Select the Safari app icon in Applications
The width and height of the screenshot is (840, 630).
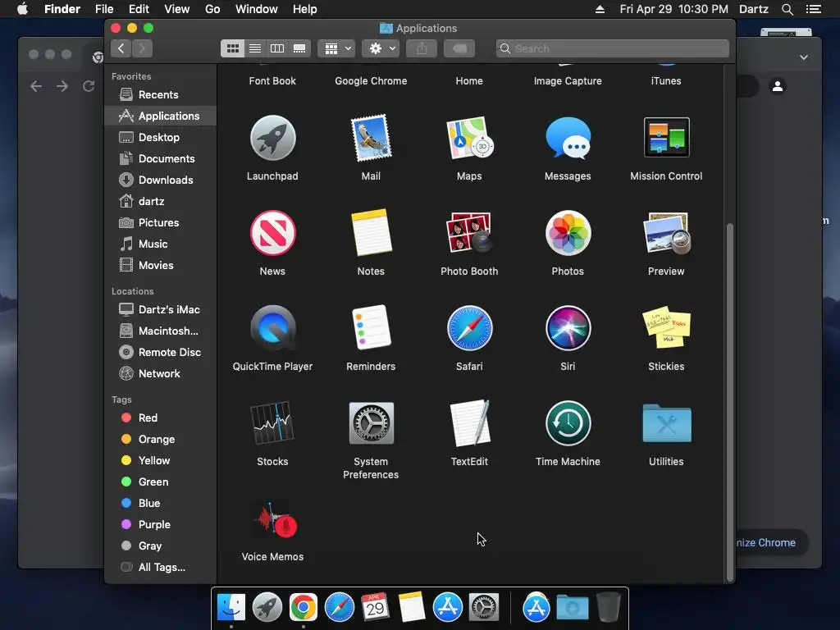[469, 328]
